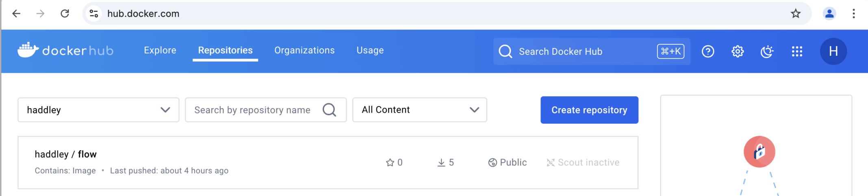Open the All Content filter dropdown
This screenshot has width=868, height=196.
tap(419, 110)
